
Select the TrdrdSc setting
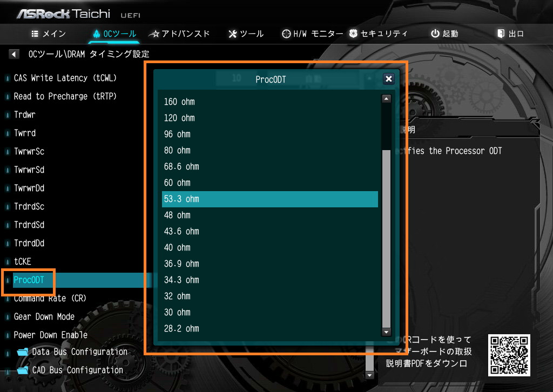(x=29, y=206)
